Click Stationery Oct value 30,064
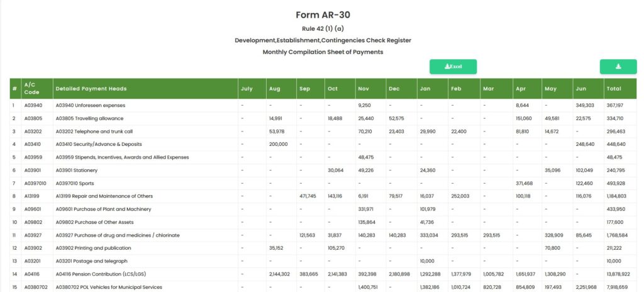 [x=336, y=171]
